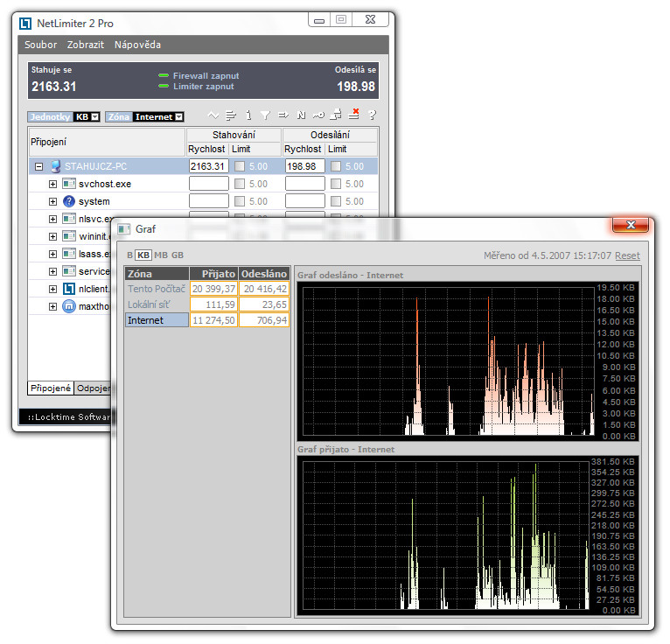Click the nlclient application icon
This screenshot has height=644, width=670.
click(69, 289)
